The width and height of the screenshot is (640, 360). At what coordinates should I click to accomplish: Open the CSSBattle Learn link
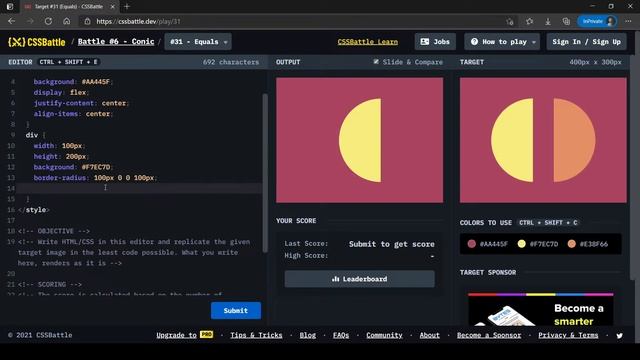point(368,42)
